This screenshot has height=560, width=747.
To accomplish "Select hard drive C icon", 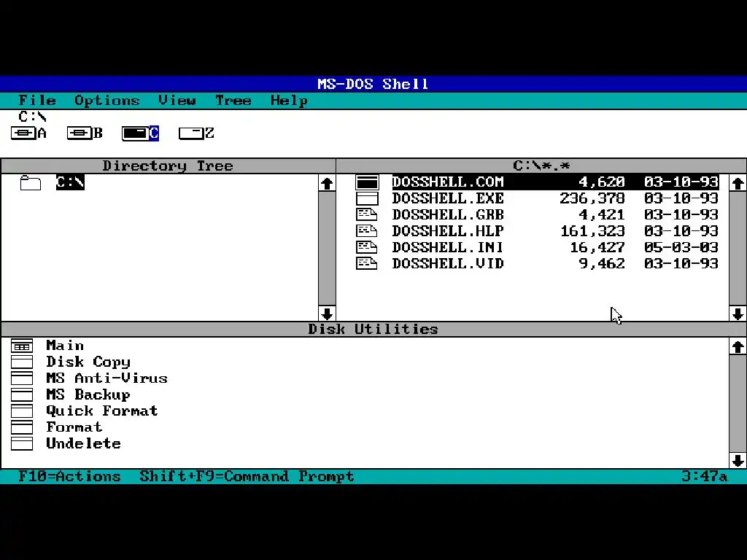I will 135,133.
